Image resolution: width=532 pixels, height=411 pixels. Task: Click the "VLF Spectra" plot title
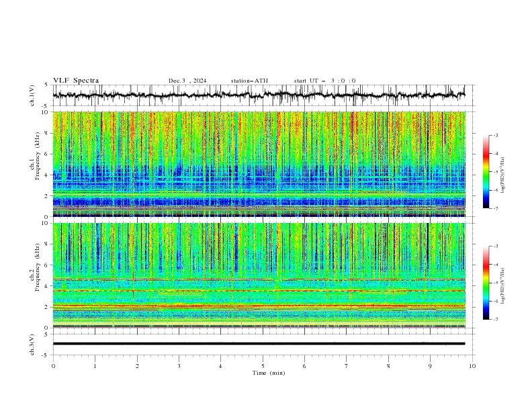click(76, 81)
